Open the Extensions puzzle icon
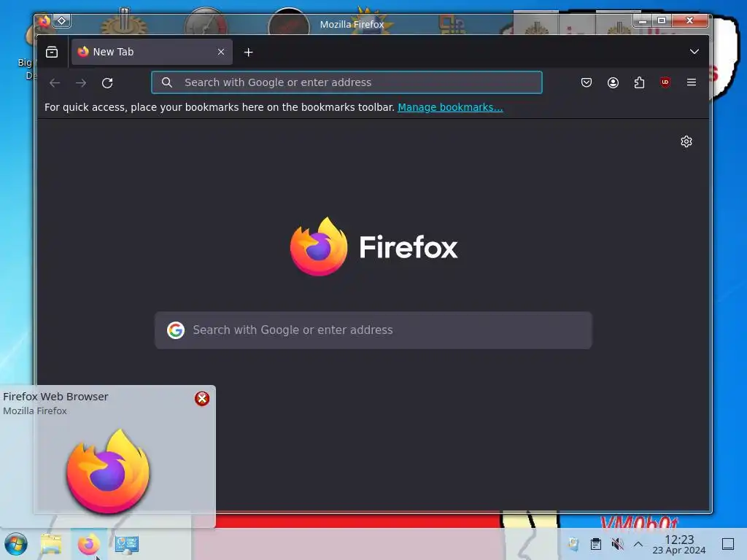 (x=639, y=82)
